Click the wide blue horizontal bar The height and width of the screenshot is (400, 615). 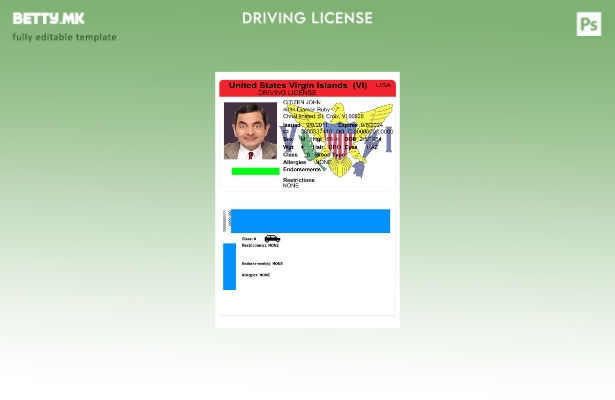(x=310, y=221)
